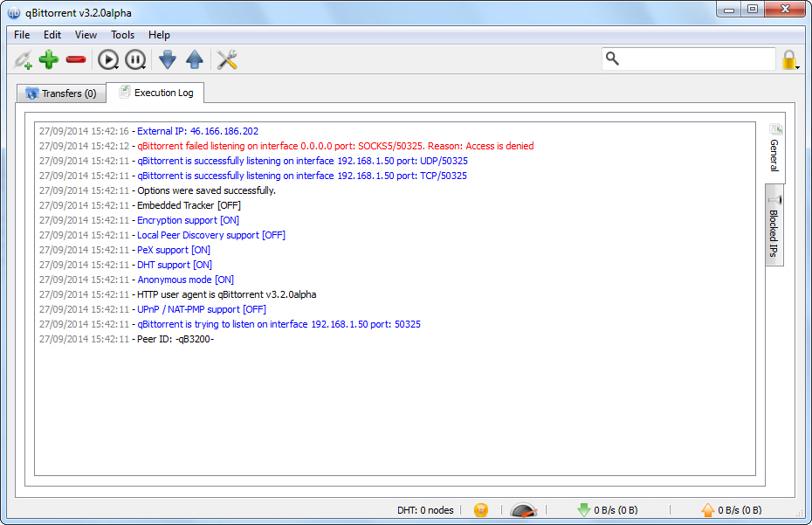Image resolution: width=812 pixels, height=525 pixels.
Task: Select HTTP user agent log line
Action: [177, 294]
